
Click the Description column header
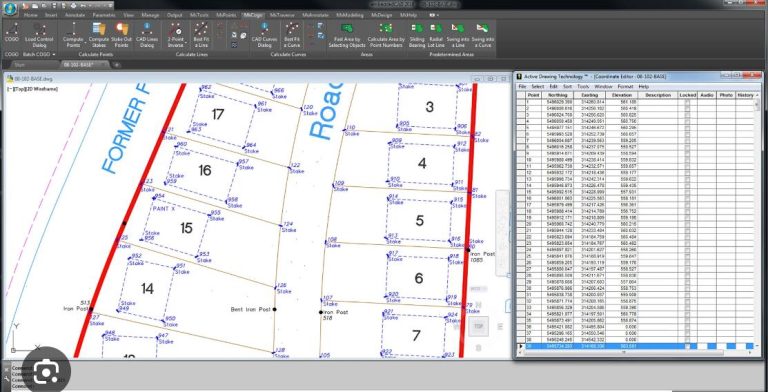[x=658, y=95]
